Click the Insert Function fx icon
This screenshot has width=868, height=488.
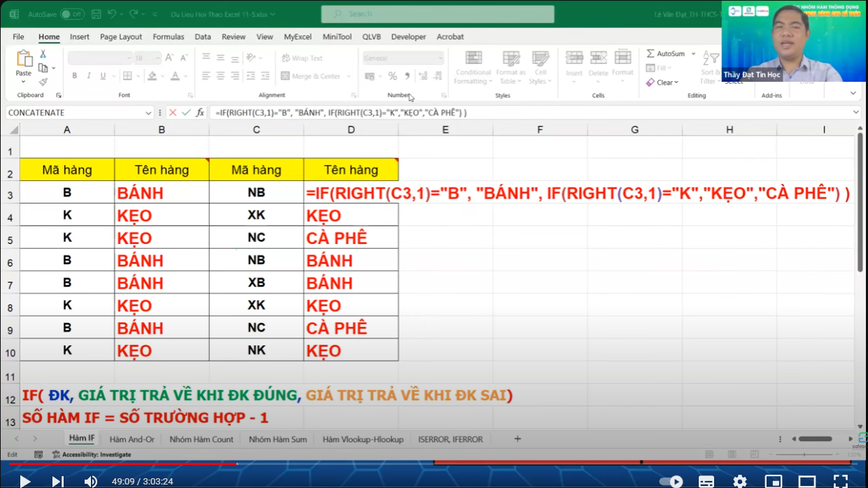point(200,113)
